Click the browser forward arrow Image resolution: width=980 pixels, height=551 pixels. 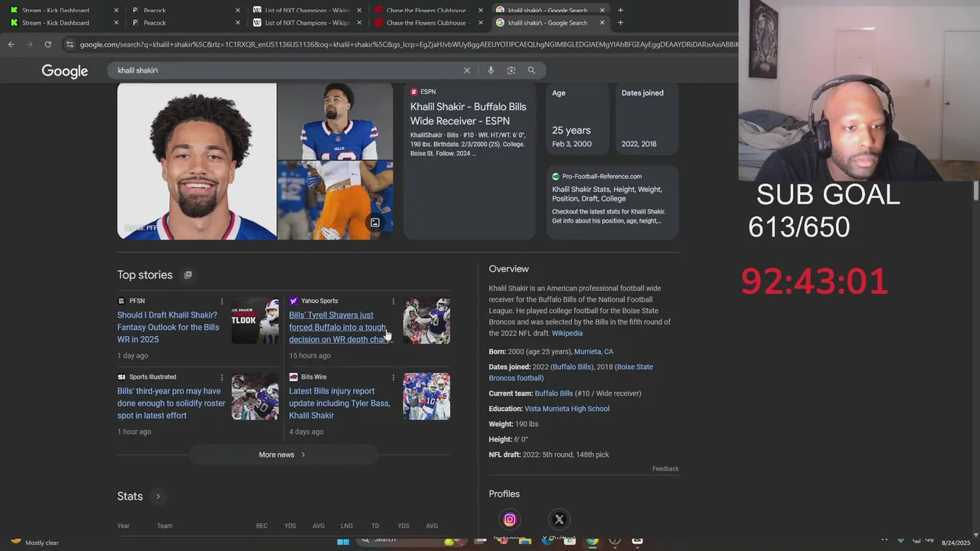(x=29, y=44)
